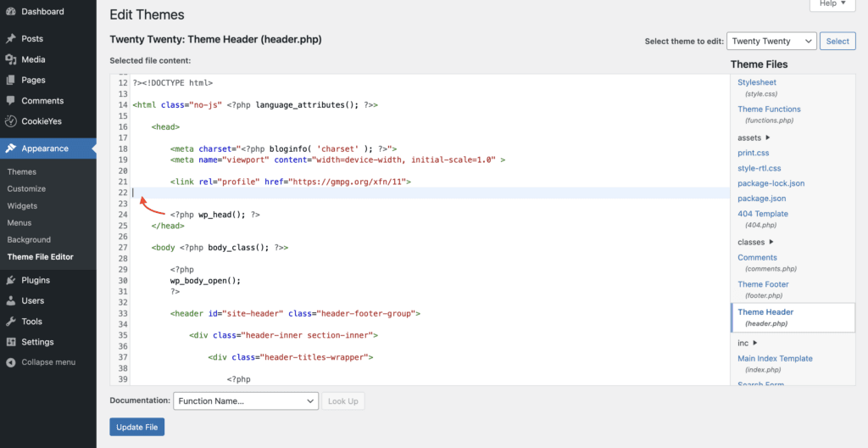The height and width of the screenshot is (448, 868).
Task: Click the Dashboard gauge icon
Action: click(x=10, y=12)
